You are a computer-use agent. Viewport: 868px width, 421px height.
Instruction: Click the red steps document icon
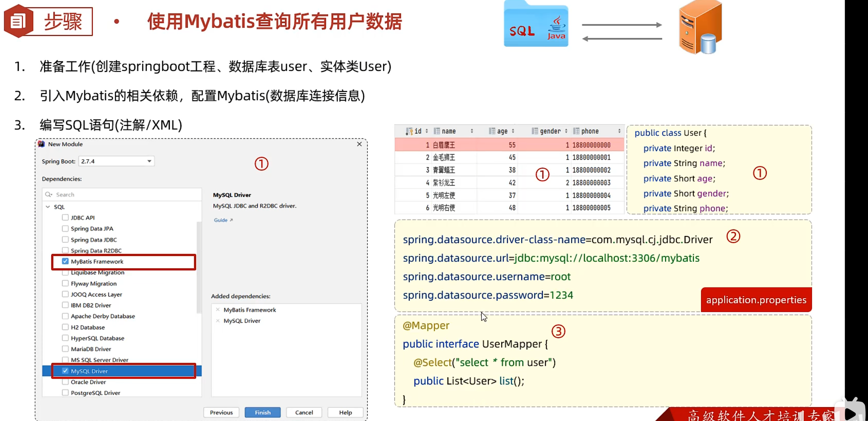click(18, 21)
